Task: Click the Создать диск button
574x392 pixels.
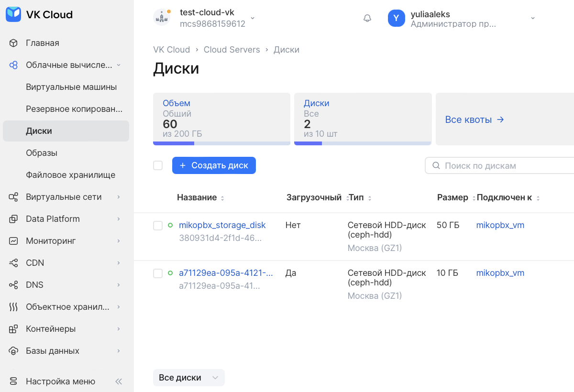Action: pos(214,165)
